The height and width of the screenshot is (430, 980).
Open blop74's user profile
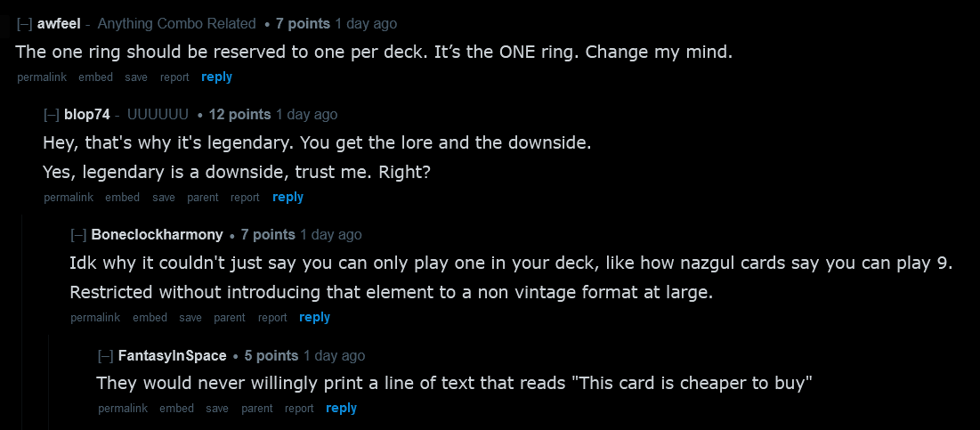pyautogui.click(x=87, y=115)
